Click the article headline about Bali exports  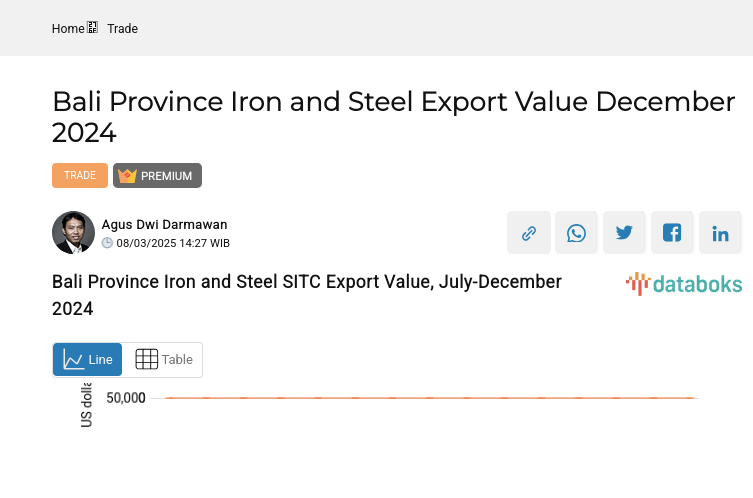393,117
